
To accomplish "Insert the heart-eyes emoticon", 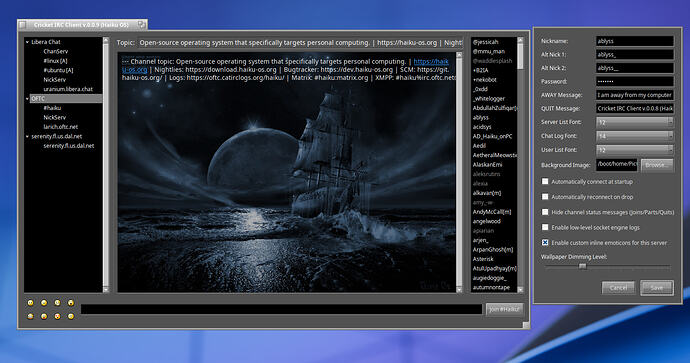I will coord(57,316).
